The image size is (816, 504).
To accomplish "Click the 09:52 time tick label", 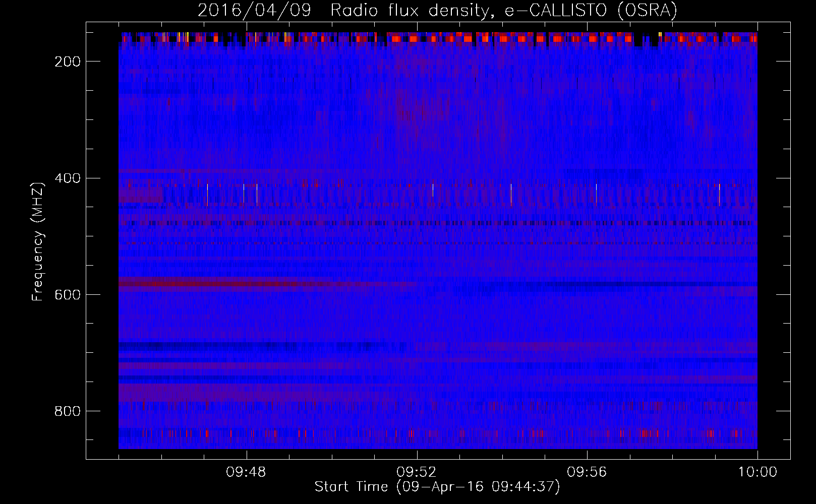I will tap(417, 472).
